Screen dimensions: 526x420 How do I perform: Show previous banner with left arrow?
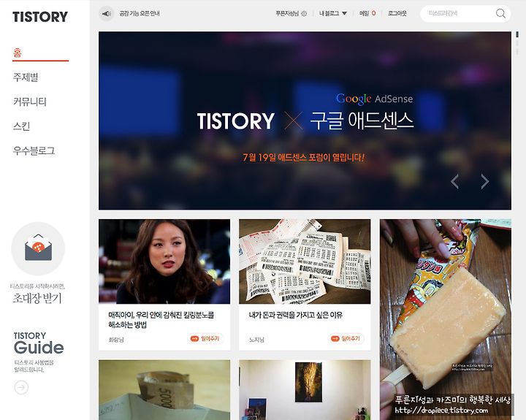click(x=454, y=181)
